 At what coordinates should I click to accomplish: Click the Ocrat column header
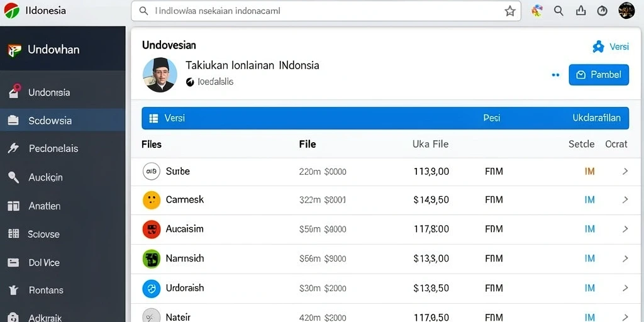616,144
